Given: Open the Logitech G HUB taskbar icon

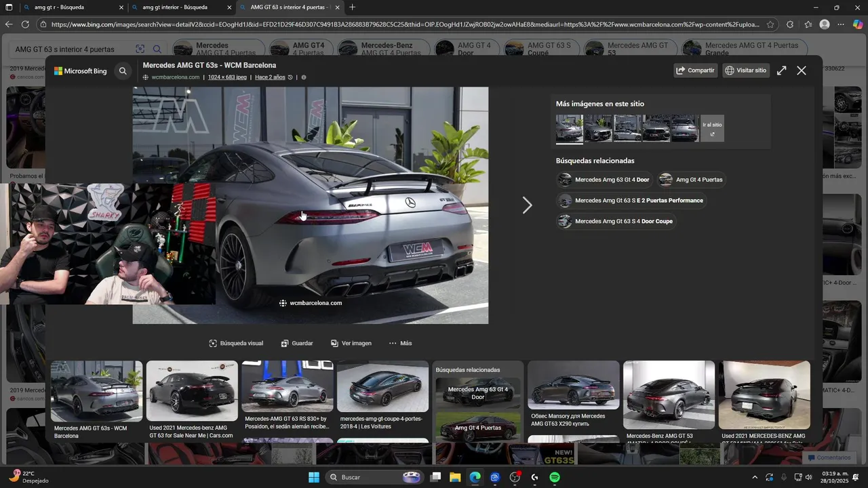Looking at the screenshot, I should point(535,477).
